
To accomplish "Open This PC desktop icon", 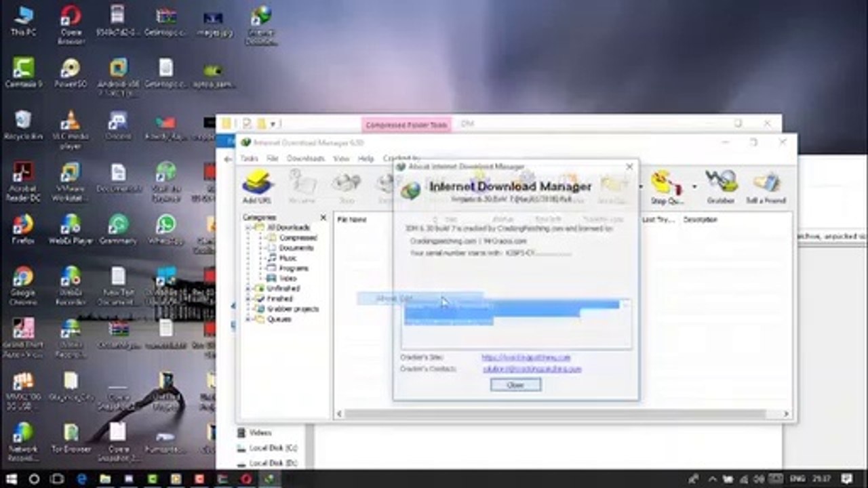I will click(x=23, y=20).
